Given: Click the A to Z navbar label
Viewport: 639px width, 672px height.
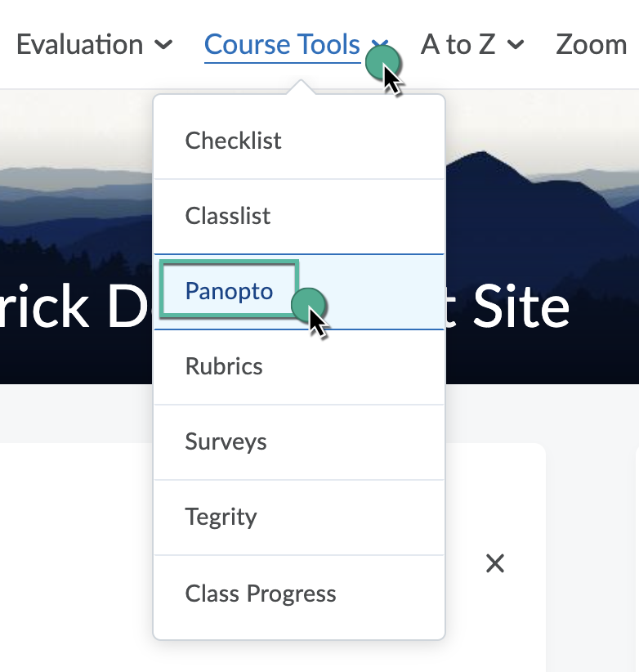Looking at the screenshot, I should [458, 44].
